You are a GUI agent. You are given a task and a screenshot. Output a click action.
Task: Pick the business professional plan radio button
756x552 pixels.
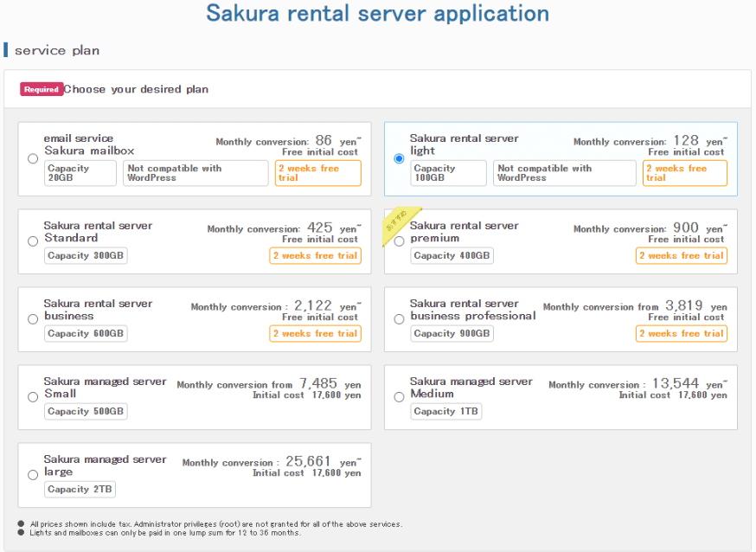[399, 319]
